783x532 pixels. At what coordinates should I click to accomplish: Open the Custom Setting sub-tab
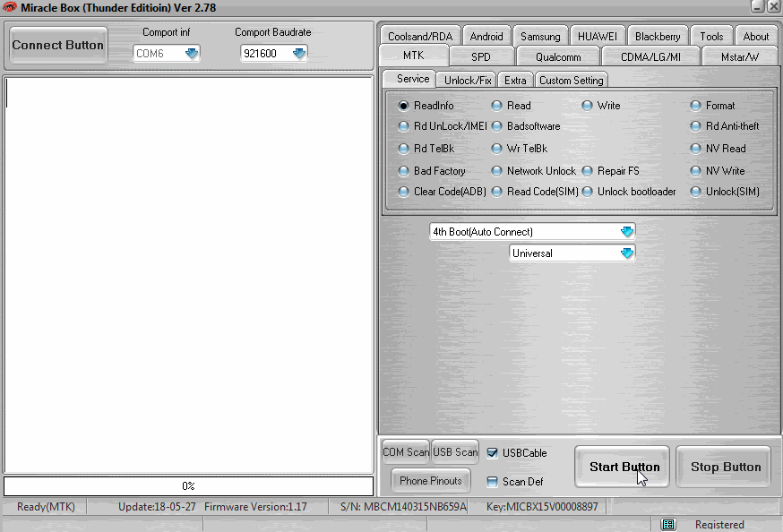[572, 81]
